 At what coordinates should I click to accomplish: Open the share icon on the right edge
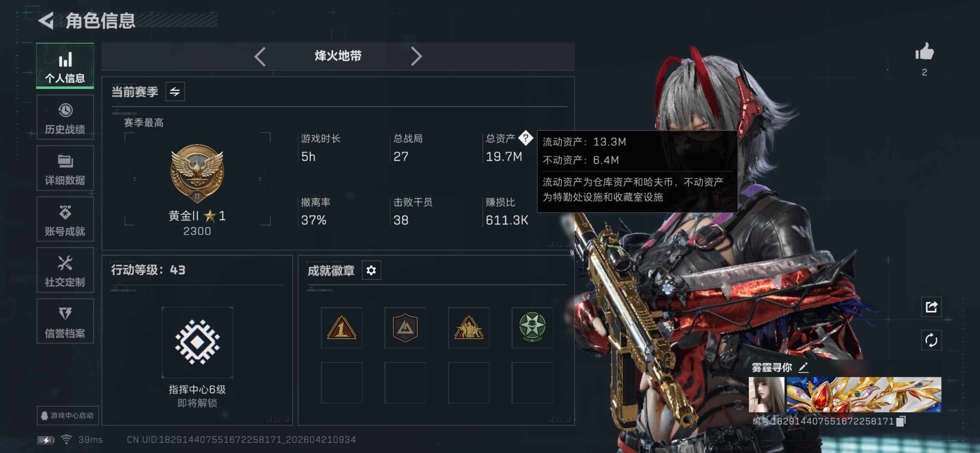click(x=931, y=307)
